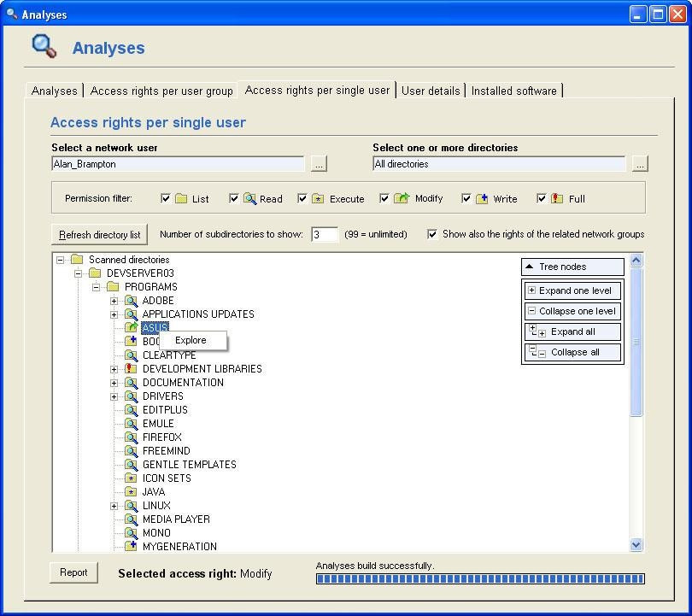The height and width of the screenshot is (616, 692).
Task: Click the Collapse all button
Action: (x=572, y=352)
